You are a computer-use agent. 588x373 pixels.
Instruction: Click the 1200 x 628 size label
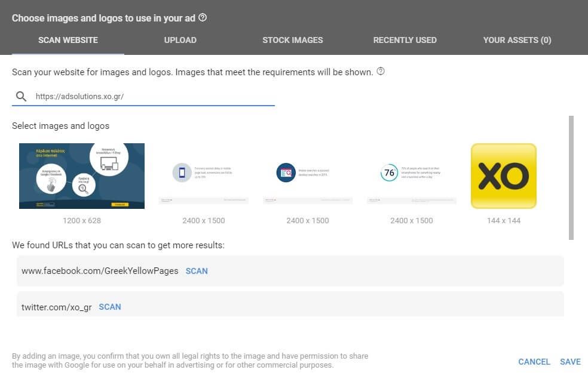tap(82, 221)
